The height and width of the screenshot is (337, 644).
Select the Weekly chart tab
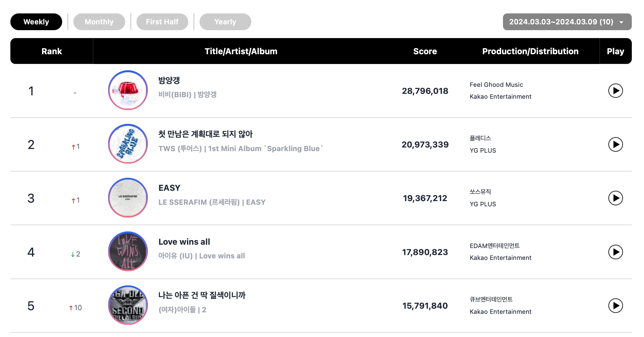[36, 22]
